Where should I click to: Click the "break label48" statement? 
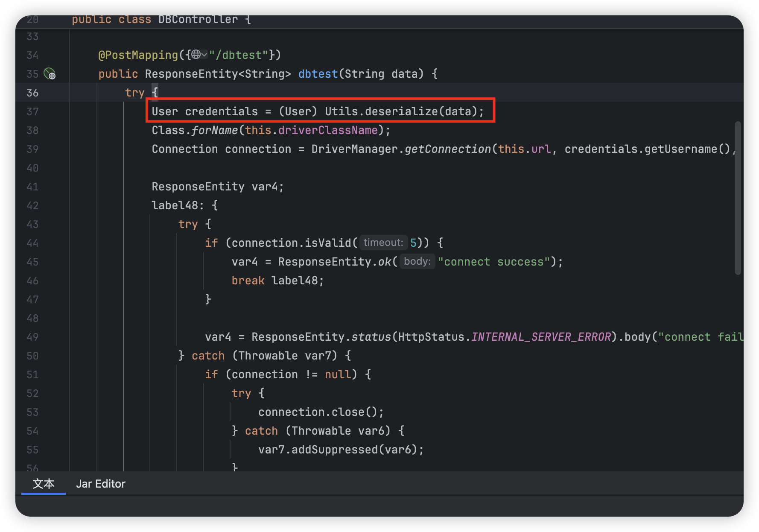pos(277,281)
